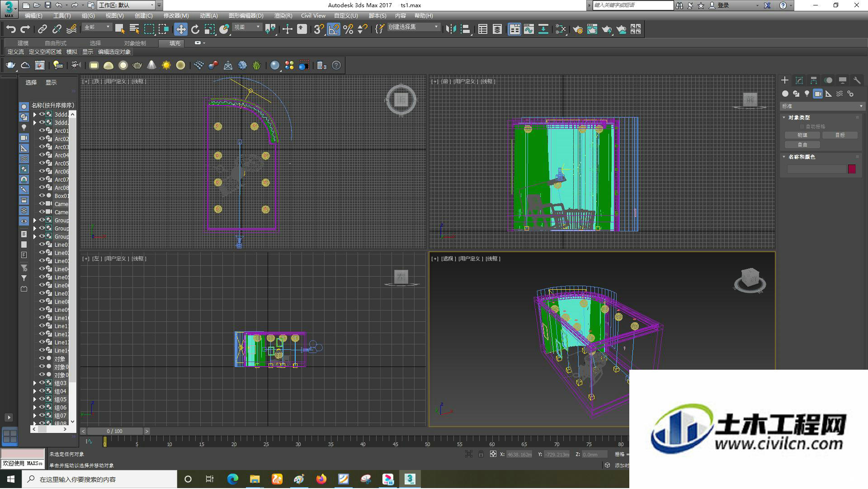
Task: Activate the Select and Rotate tool
Action: coord(195,29)
